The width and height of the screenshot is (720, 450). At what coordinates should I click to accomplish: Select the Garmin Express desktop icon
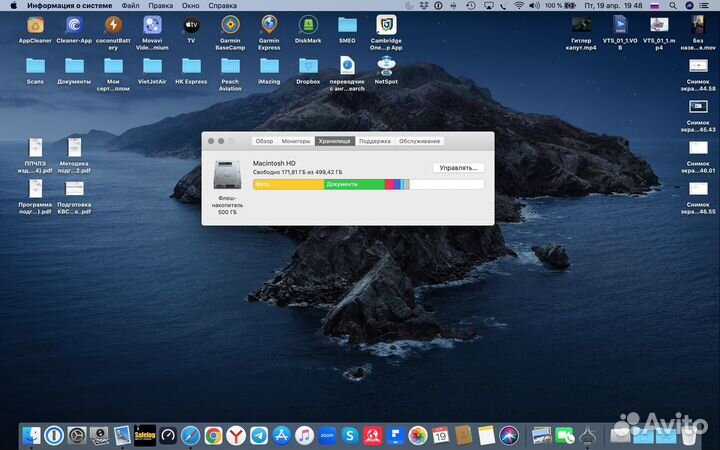(x=270, y=25)
